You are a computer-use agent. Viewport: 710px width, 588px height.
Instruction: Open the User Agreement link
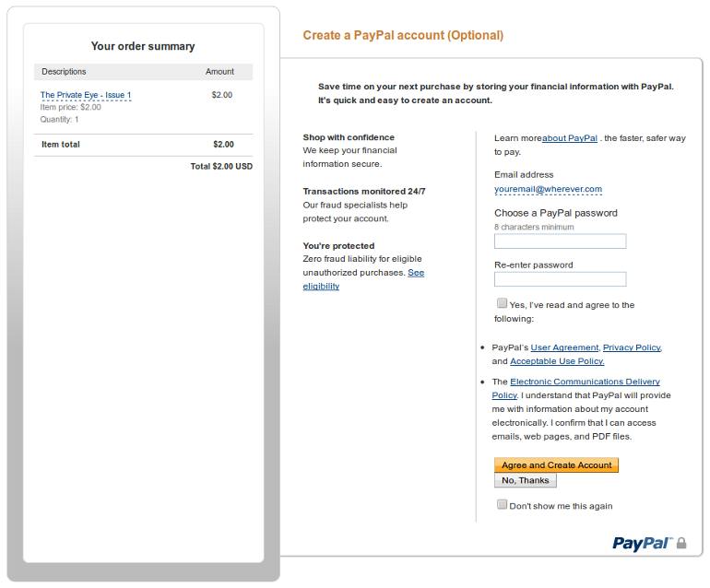pyautogui.click(x=564, y=347)
